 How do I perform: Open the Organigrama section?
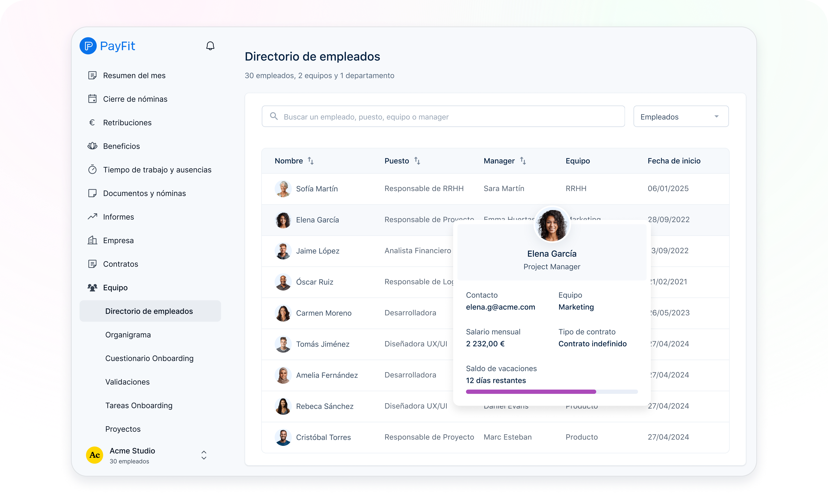tap(128, 334)
